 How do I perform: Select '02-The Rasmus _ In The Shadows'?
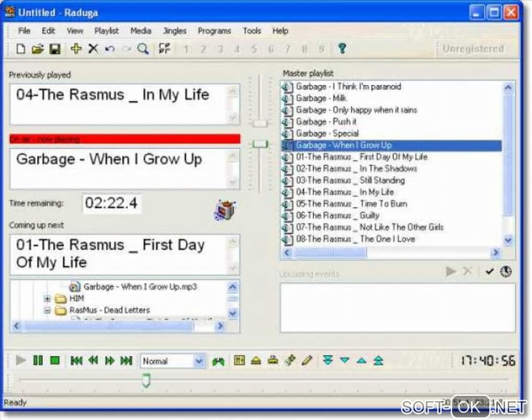pyautogui.click(x=356, y=168)
